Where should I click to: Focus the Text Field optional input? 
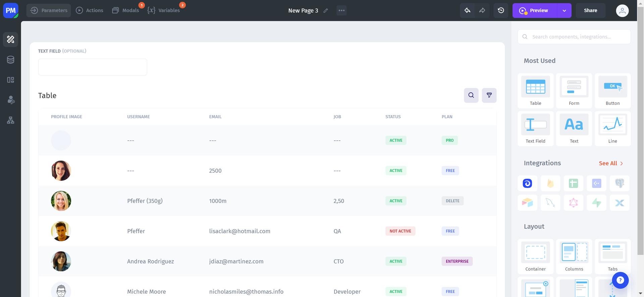pos(93,67)
